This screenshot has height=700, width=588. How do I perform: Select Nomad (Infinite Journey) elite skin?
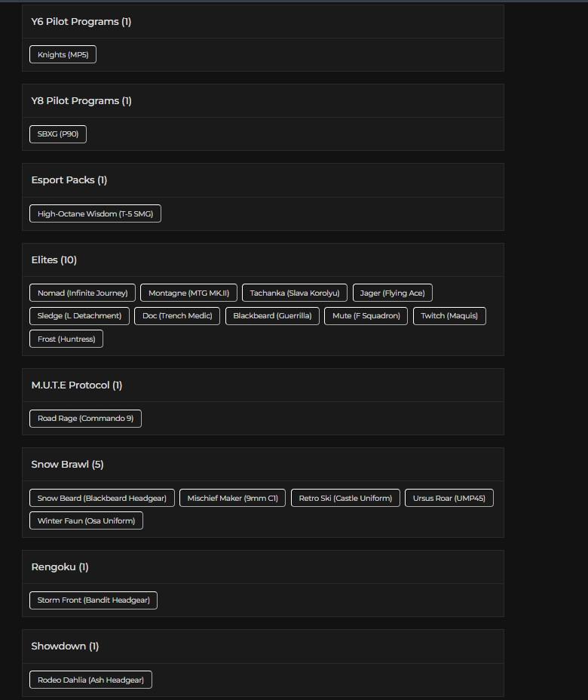82,293
